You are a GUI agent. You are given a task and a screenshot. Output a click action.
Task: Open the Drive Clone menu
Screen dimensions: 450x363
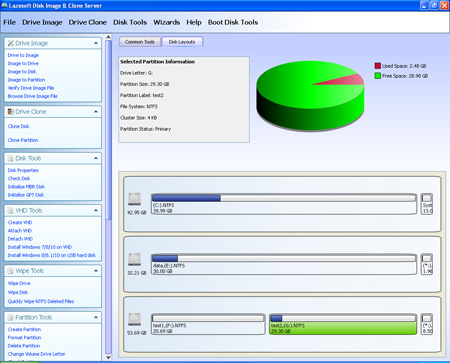(88, 22)
